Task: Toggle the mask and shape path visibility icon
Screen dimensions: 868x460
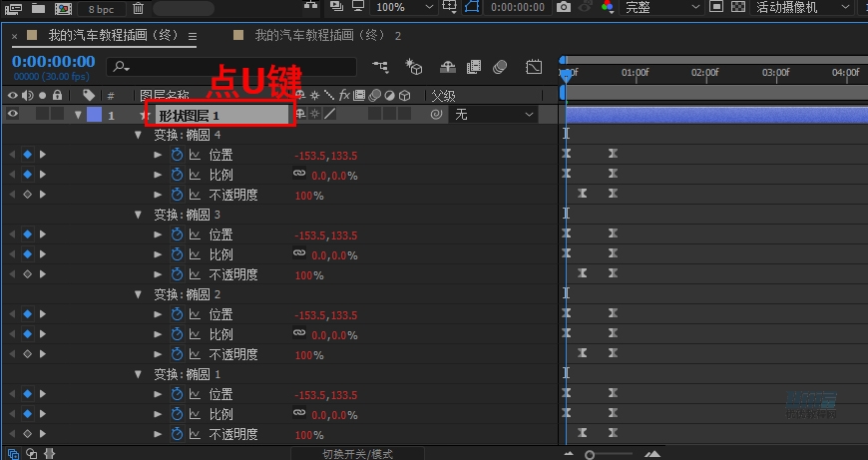Action: (471, 7)
